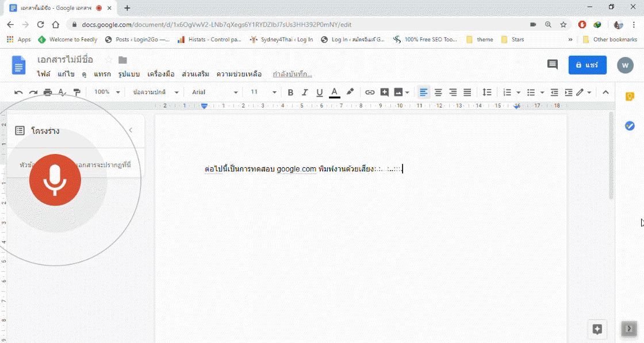Open the line spacing options

pos(486,93)
